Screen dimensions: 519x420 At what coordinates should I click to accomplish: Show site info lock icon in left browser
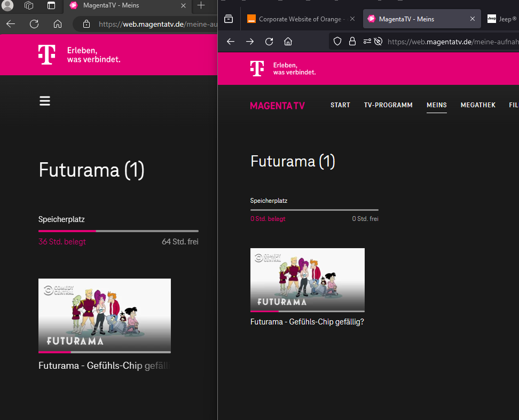86,24
